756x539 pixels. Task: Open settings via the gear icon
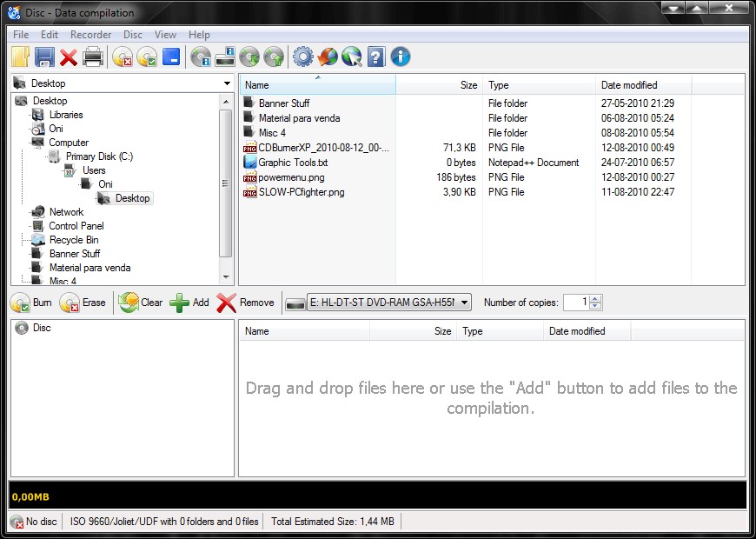point(302,57)
